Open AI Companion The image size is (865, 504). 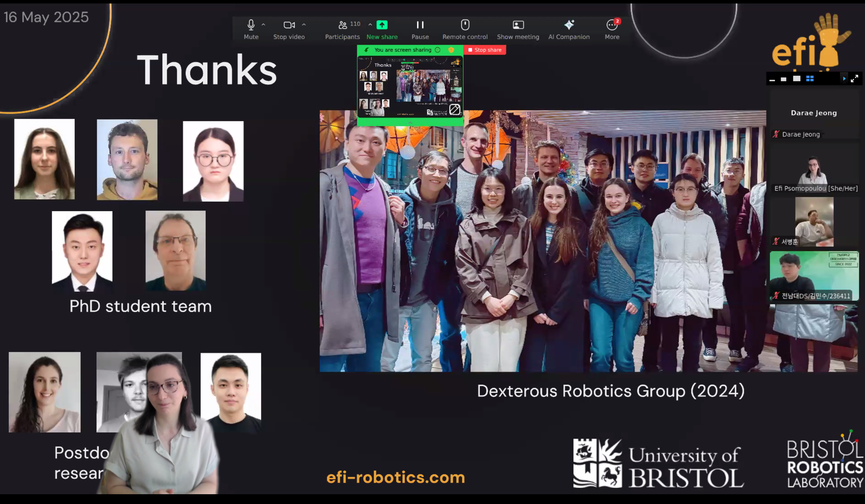click(569, 29)
